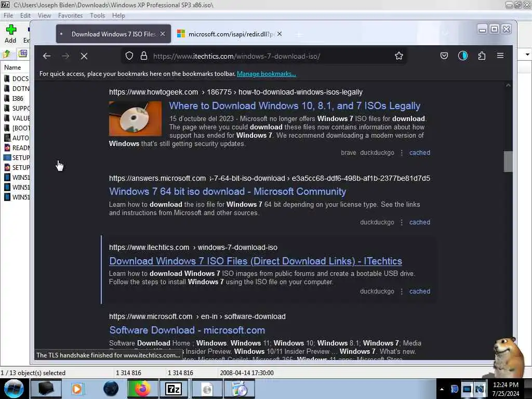Click the Firefox forward arrow
The image size is (532, 399).
(65, 56)
